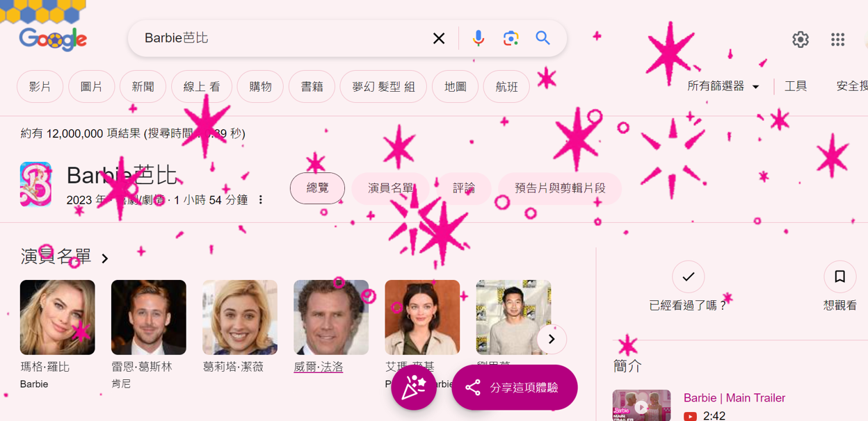Click the 分享這項體驗 share button

514,387
